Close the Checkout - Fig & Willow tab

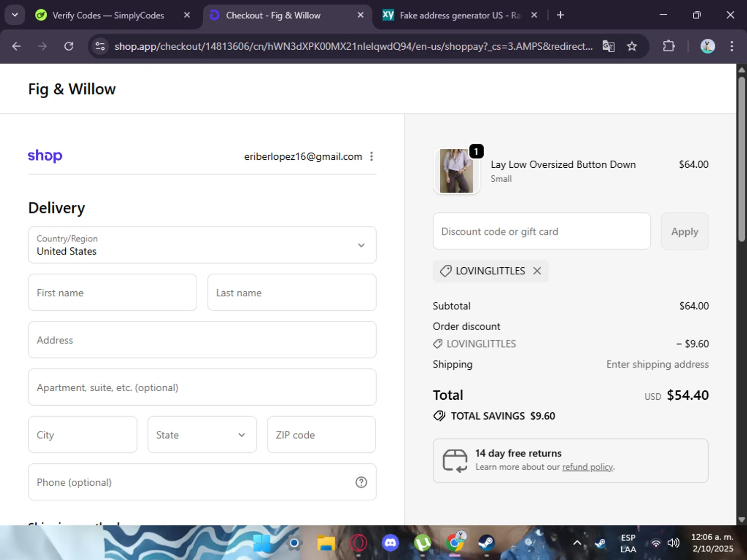[361, 15]
